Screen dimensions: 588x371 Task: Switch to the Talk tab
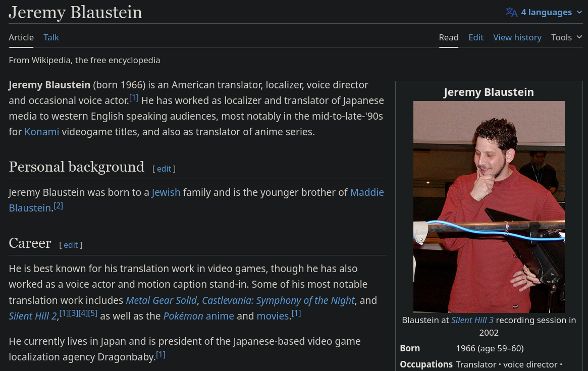[51, 37]
